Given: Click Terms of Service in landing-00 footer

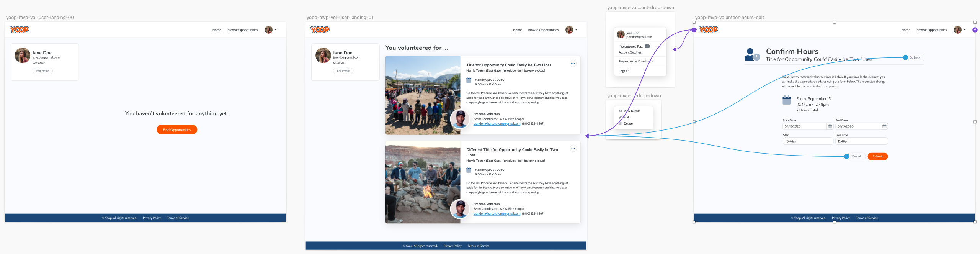Looking at the screenshot, I should 178,218.
